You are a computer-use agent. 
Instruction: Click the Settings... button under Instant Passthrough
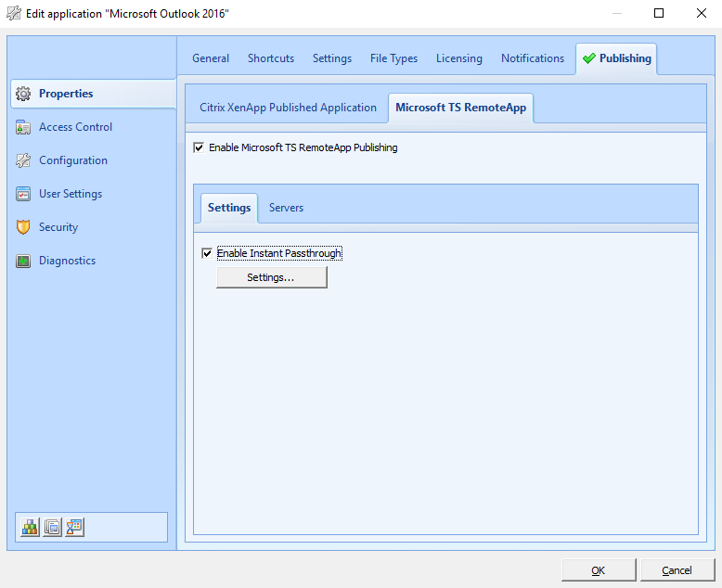272,277
